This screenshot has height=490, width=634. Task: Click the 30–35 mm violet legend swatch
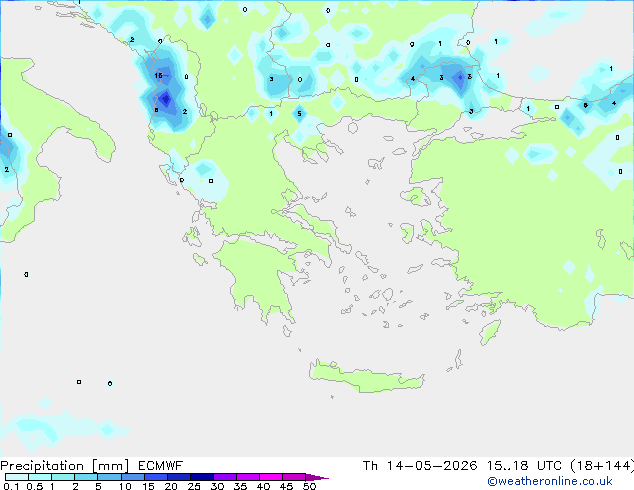point(225,477)
